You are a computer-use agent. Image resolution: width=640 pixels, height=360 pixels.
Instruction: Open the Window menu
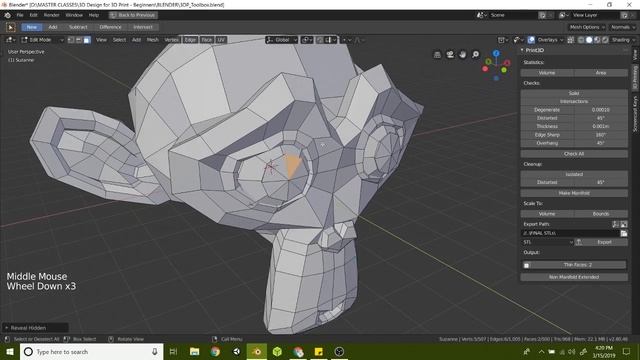tap(74, 15)
